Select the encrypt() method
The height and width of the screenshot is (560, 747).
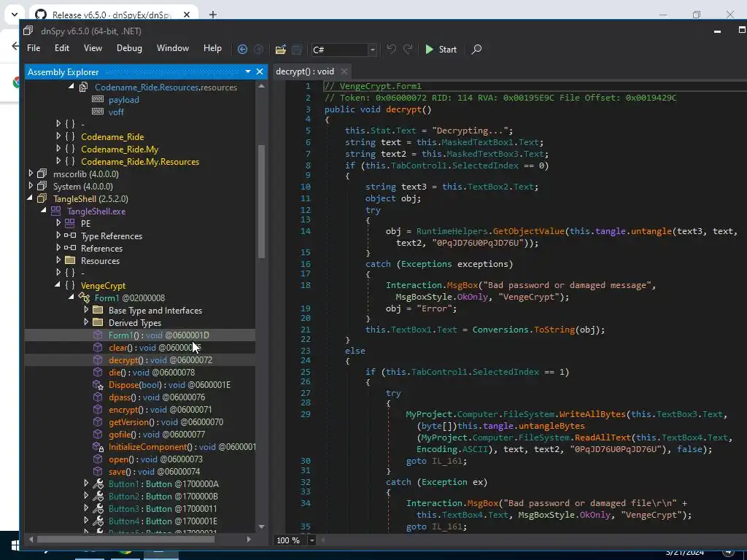pyautogui.click(x=160, y=409)
